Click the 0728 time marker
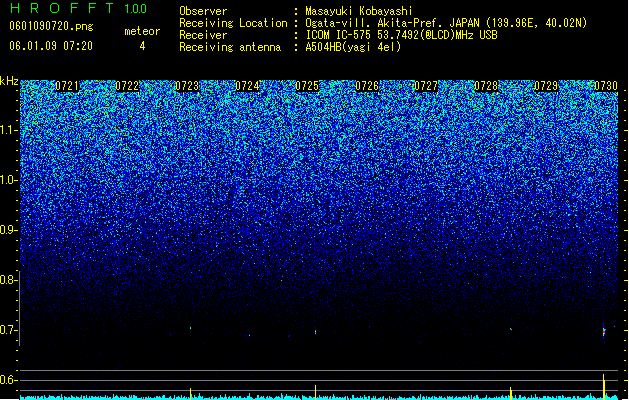The width and height of the screenshot is (629, 400). (486, 86)
